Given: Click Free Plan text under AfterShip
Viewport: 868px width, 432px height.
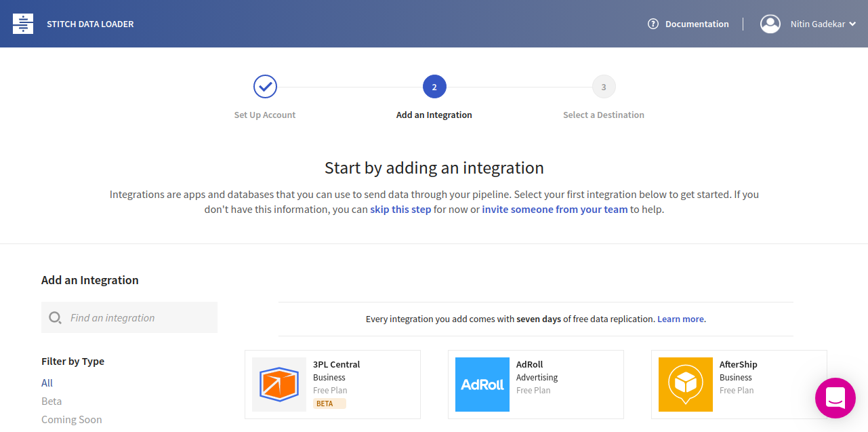Looking at the screenshot, I should [x=737, y=391].
